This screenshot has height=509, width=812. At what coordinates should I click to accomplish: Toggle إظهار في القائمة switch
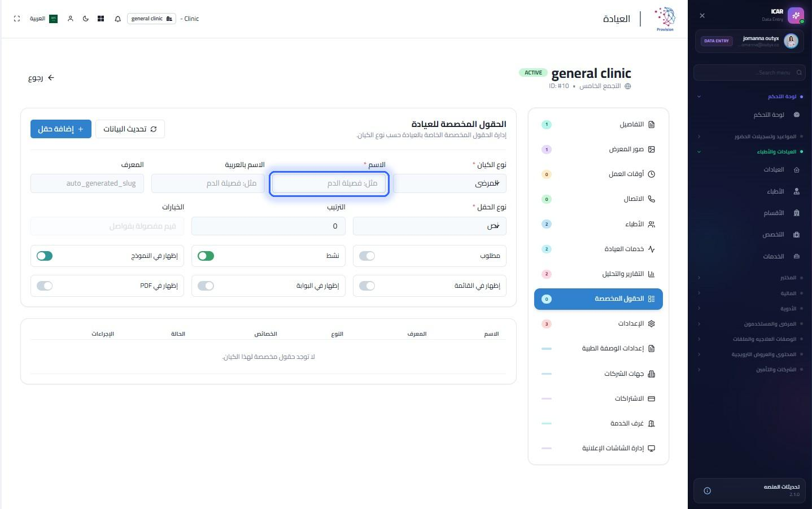(x=367, y=286)
